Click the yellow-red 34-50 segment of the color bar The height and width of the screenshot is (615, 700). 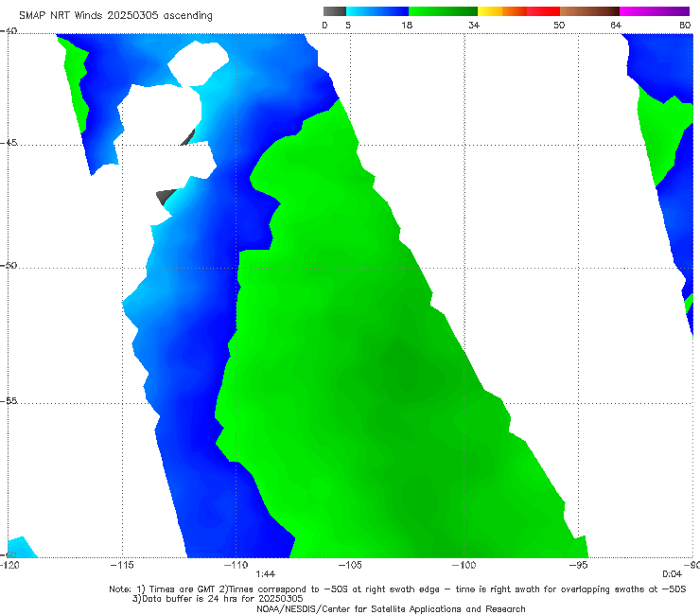point(518,11)
